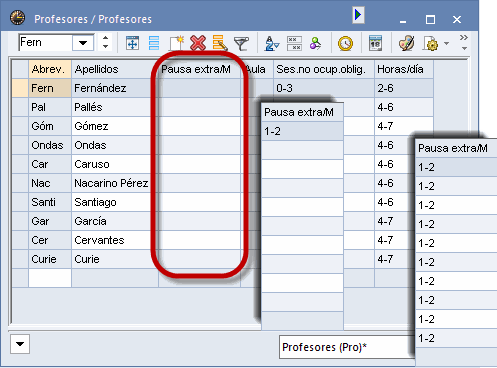Image resolution: width=497 pixels, height=368 pixels.
Task: Select the Gómez surname cell
Action: click(115, 126)
